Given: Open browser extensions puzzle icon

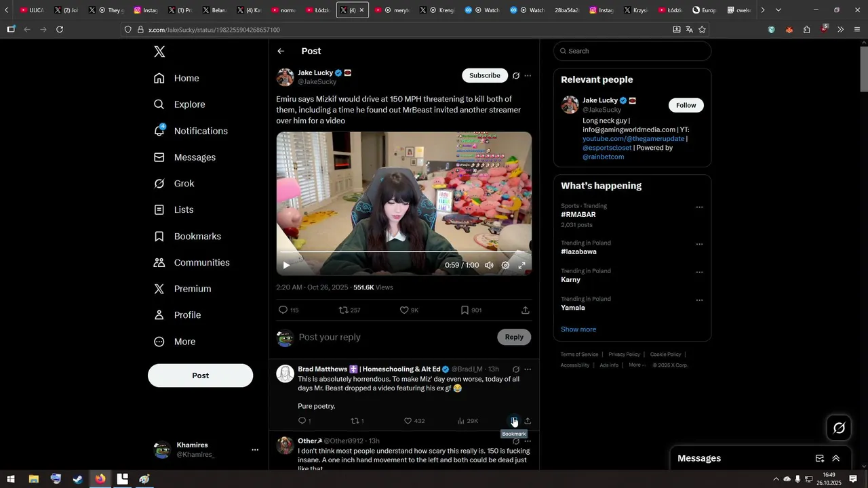Looking at the screenshot, I should [x=806, y=29].
